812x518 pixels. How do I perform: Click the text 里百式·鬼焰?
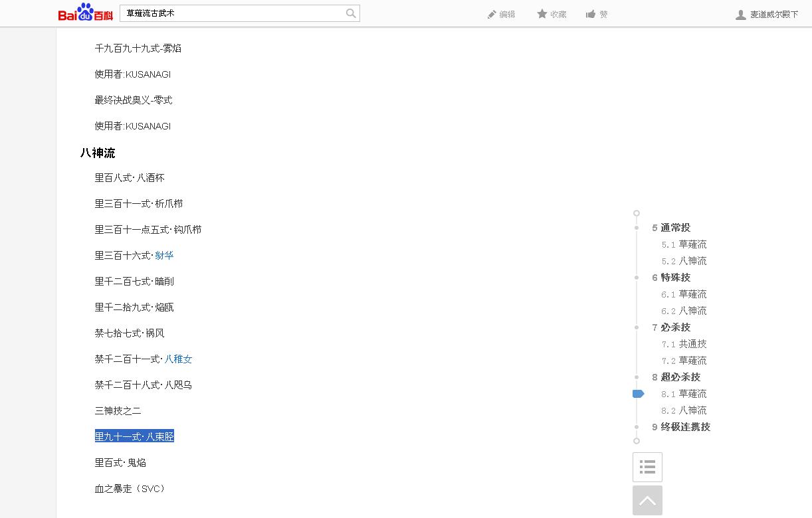pos(120,463)
